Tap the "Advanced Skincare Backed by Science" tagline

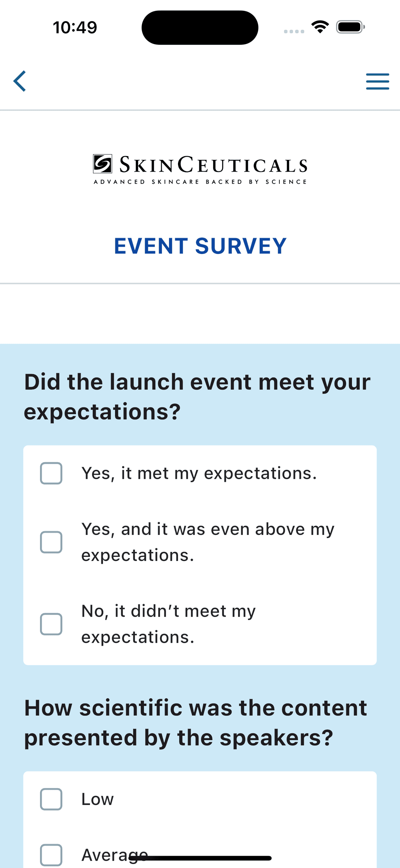(200, 182)
